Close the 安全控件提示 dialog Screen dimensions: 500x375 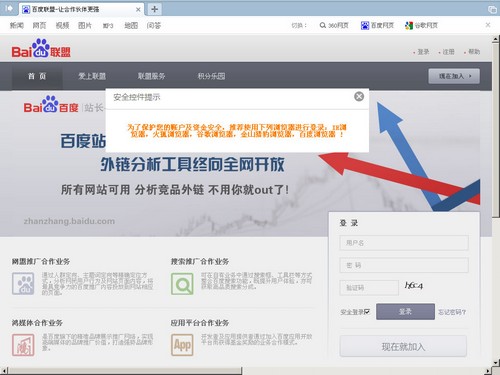[x=359, y=97]
